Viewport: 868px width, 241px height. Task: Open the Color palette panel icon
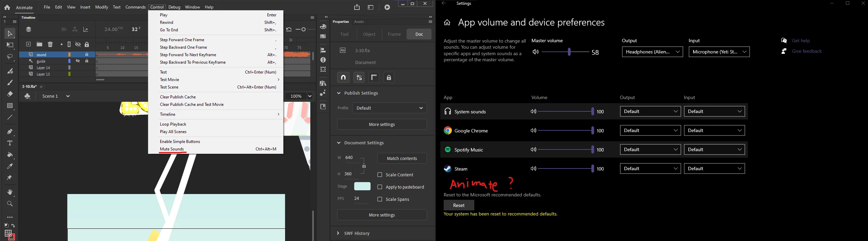click(323, 27)
